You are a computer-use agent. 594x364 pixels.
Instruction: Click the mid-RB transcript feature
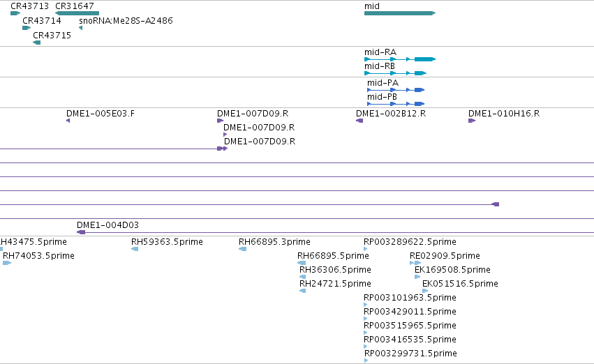pyautogui.click(x=396, y=73)
